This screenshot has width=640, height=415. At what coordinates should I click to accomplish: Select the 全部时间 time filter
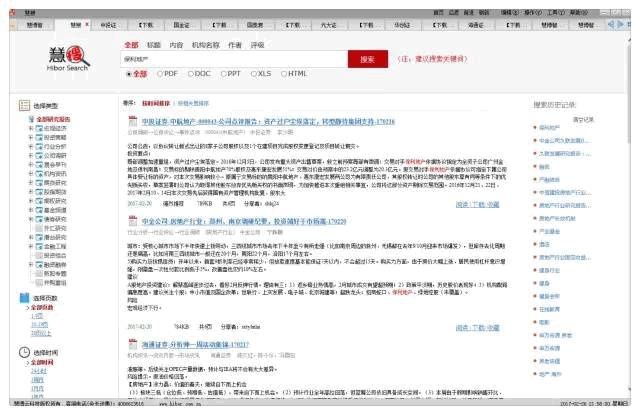tap(42, 362)
